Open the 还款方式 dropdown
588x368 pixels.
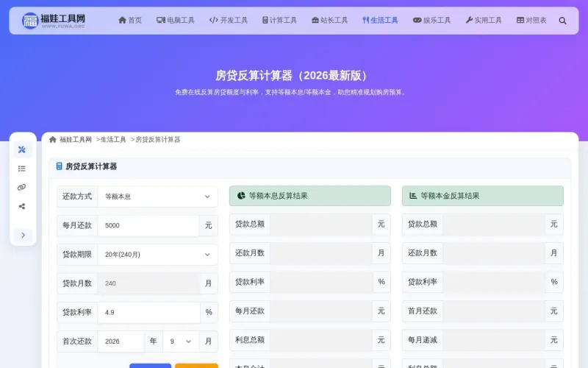click(x=157, y=197)
